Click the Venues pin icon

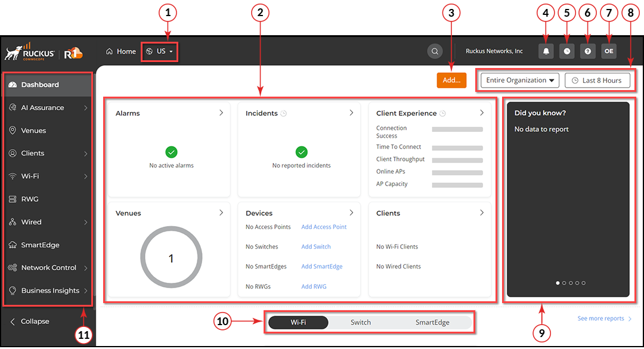coord(13,130)
